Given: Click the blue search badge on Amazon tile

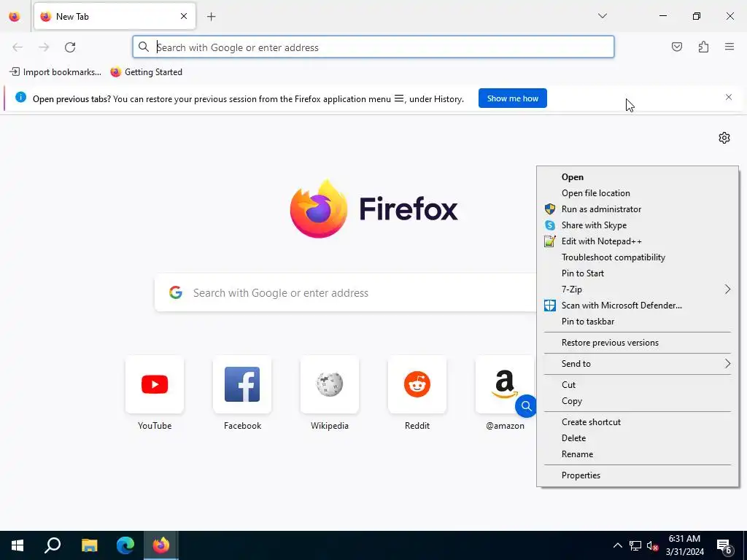Looking at the screenshot, I should pyautogui.click(x=526, y=405).
